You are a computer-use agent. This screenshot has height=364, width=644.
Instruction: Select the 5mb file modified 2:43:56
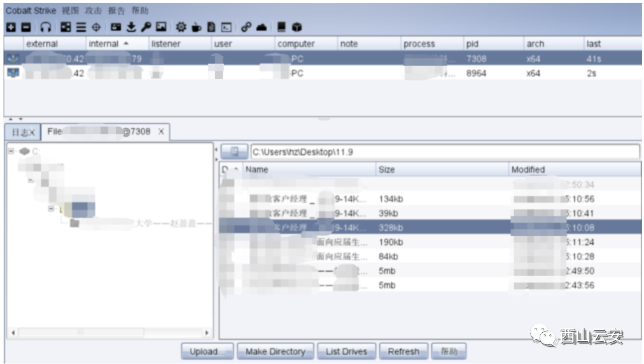430,285
